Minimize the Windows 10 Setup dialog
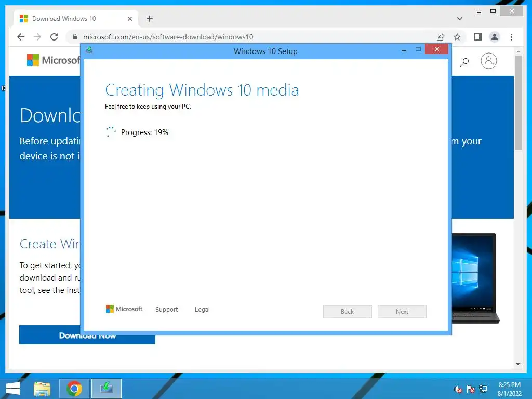532x399 pixels. point(404,50)
